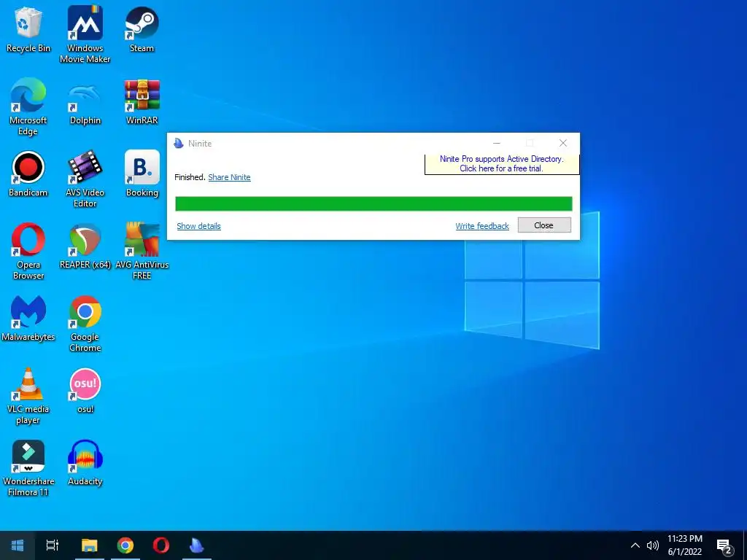Image resolution: width=747 pixels, height=560 pixels.
Task: Switch to Opera on the taskbar
Action: pyautogui.click(x=161, y=545)
